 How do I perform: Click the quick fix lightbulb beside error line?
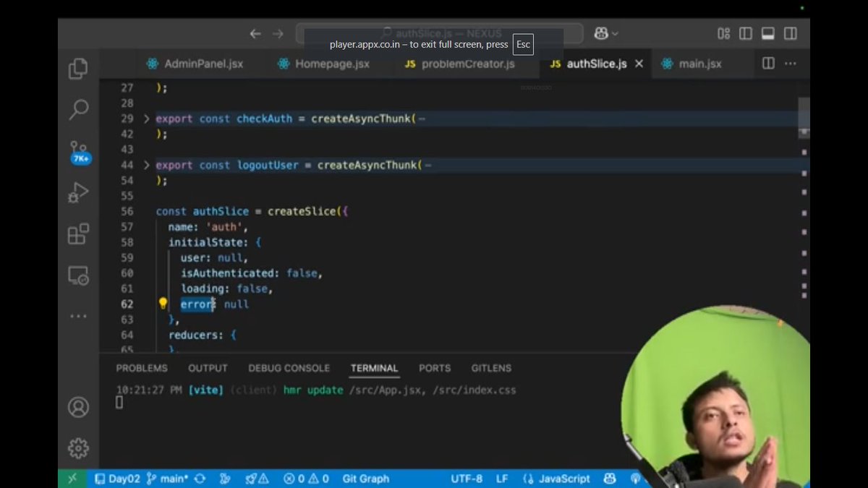click(x=163, y=304)
